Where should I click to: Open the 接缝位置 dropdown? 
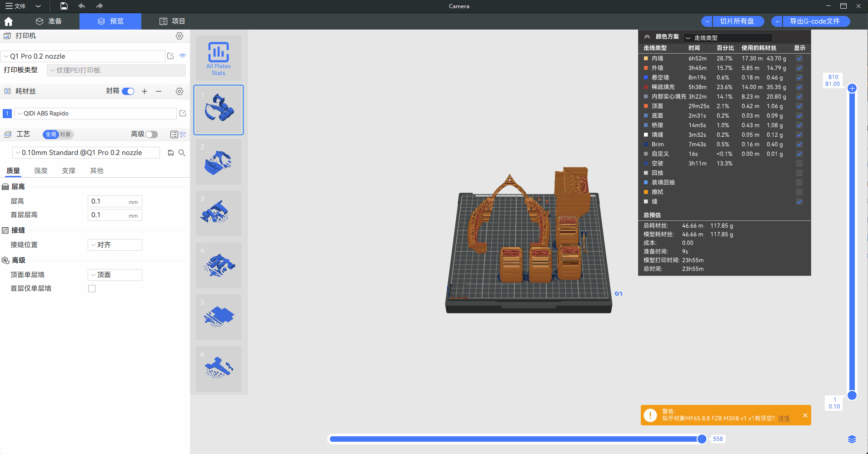coord(115,245)
